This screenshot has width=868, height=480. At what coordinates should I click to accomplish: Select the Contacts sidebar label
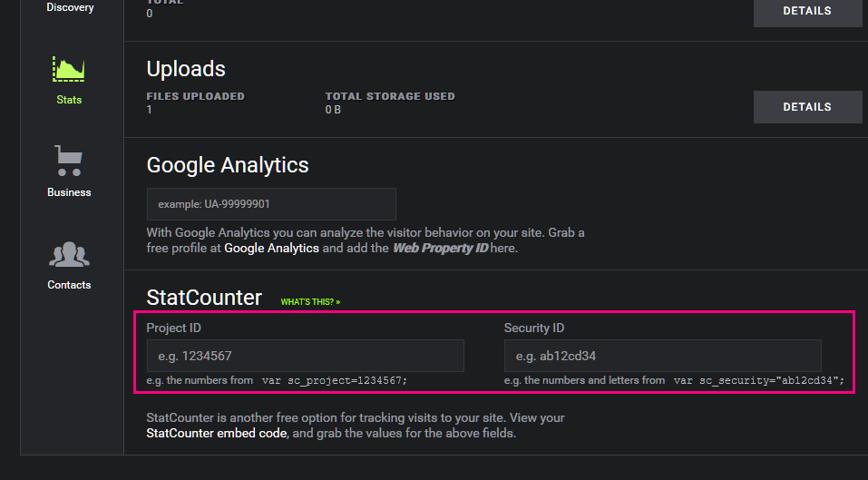(x=69, y=285)
